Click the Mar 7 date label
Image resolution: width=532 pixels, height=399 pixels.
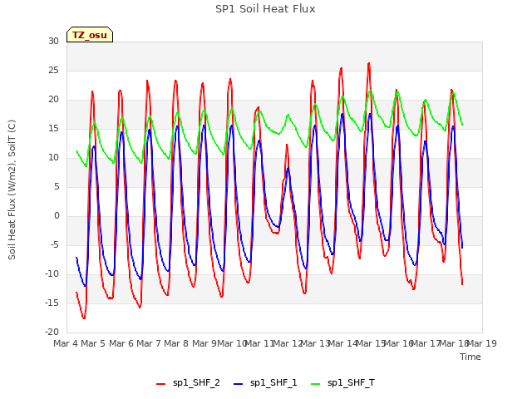pos(149,343)
